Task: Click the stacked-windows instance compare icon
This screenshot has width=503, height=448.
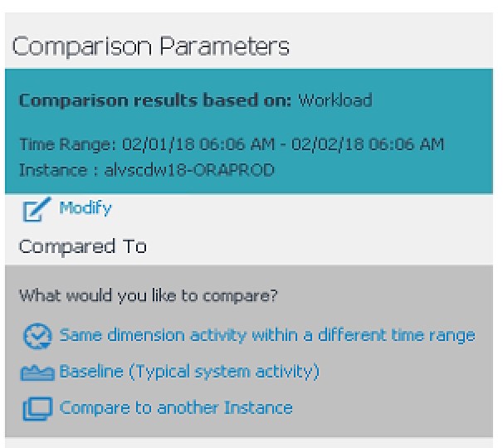Action: coord(38,408)
